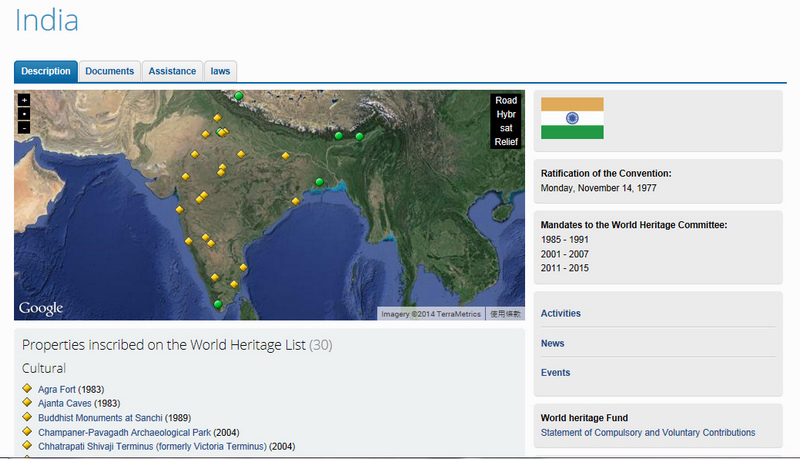The height and width of the screenshot is (459, 800).
Task: Open the News link
Action: (x=553, y=343)
